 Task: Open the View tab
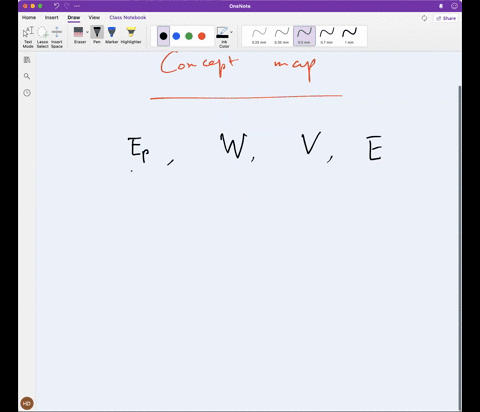[94, 17]
